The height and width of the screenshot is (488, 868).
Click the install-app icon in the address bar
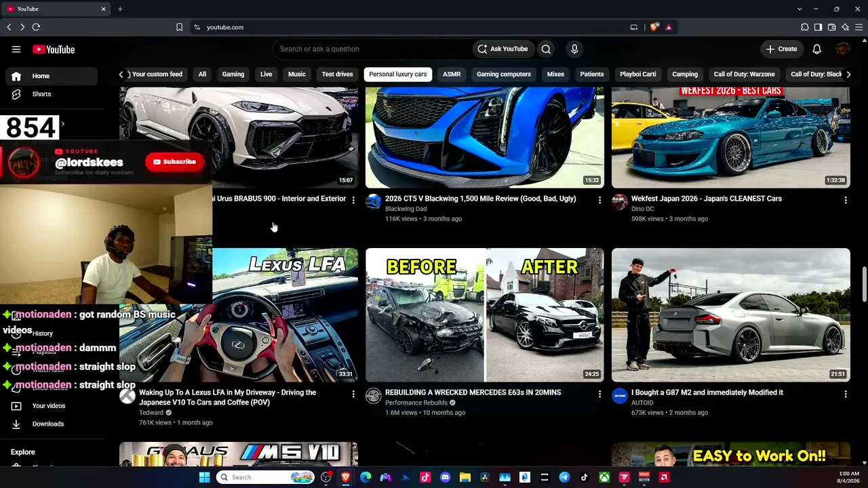click(634, 27)
